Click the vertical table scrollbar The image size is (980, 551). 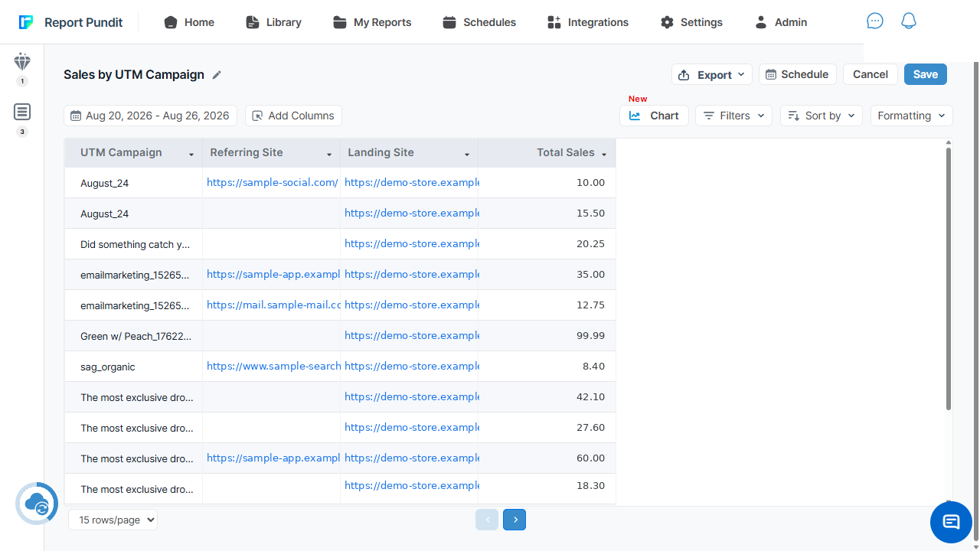click(x=949, y=279)
